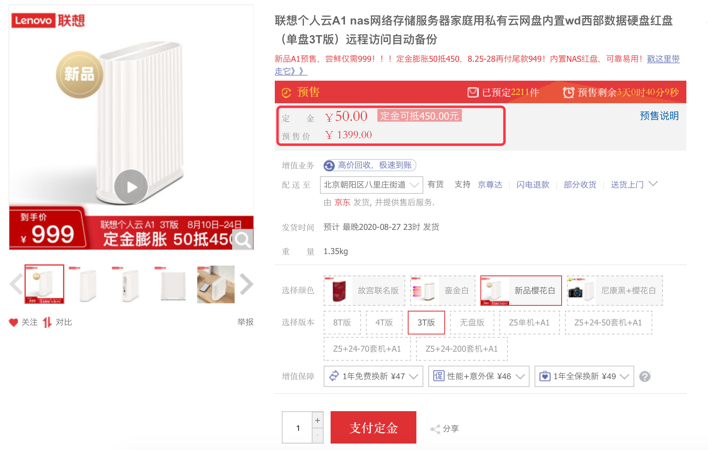
Task: Click the 高价回收 trade-in badge
Action: point(369,165)
